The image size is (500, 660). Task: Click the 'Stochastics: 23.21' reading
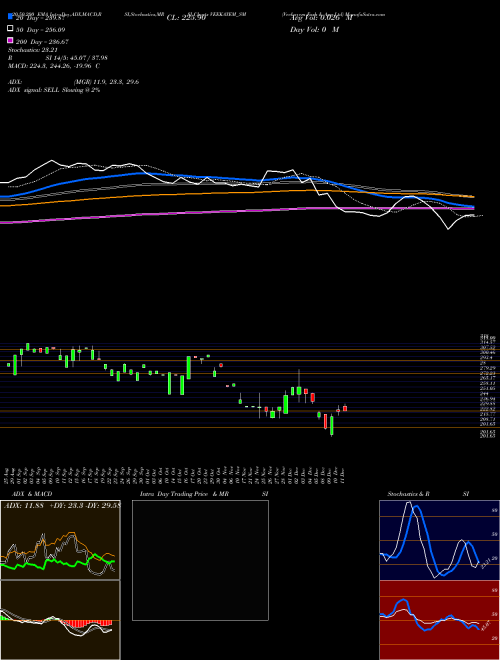pyautogui.click(x=32, y=50)
